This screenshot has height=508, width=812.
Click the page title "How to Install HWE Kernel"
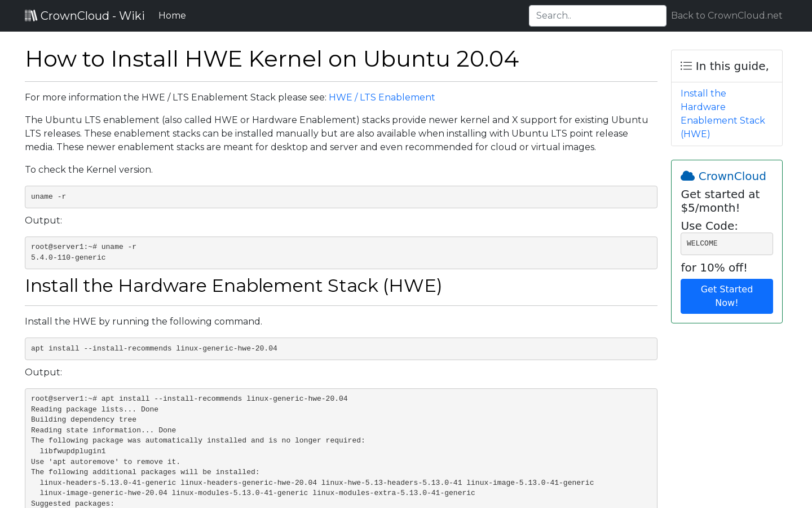272,59
